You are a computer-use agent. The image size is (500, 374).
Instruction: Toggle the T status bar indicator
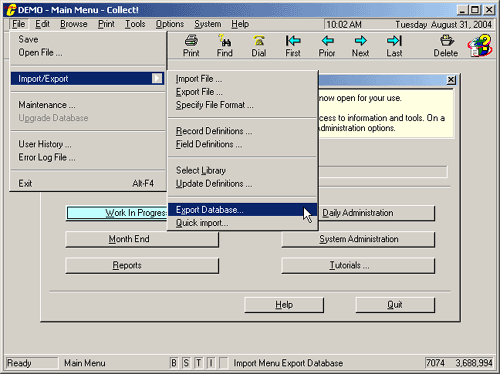pyautogui.click(x=198, y=363)
